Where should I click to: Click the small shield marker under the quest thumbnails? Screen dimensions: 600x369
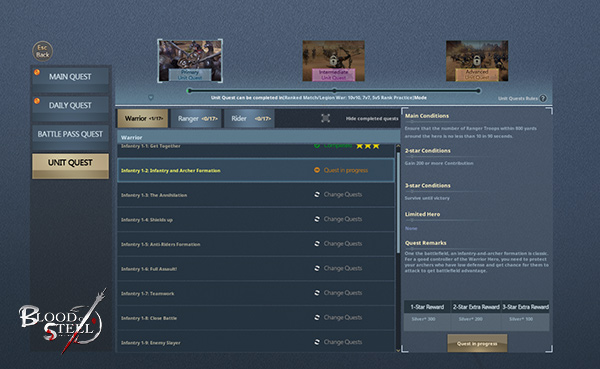pyautogui.click(x=151, y=98)
